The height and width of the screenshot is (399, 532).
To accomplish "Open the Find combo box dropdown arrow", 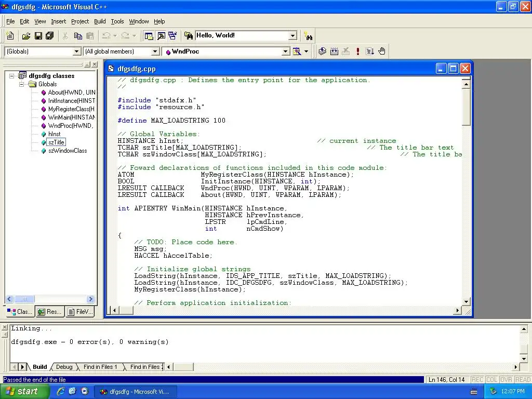I will (x=292, y=36).
